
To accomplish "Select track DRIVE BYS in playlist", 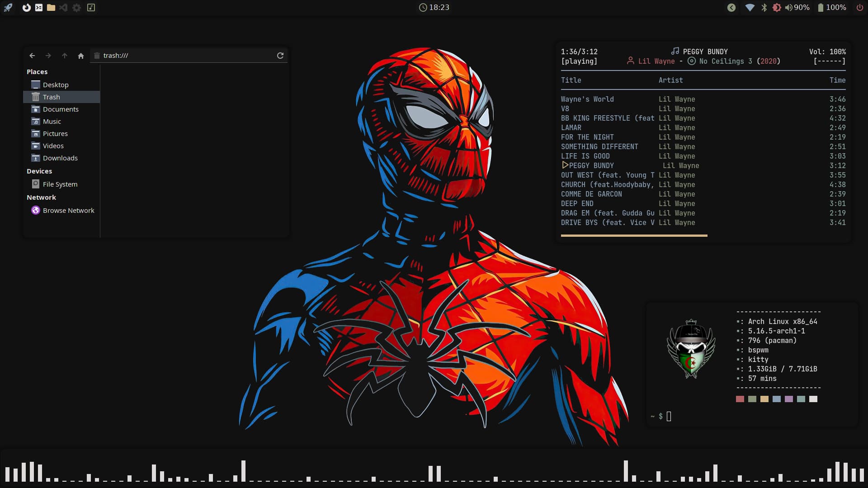I will pos(703,223).
